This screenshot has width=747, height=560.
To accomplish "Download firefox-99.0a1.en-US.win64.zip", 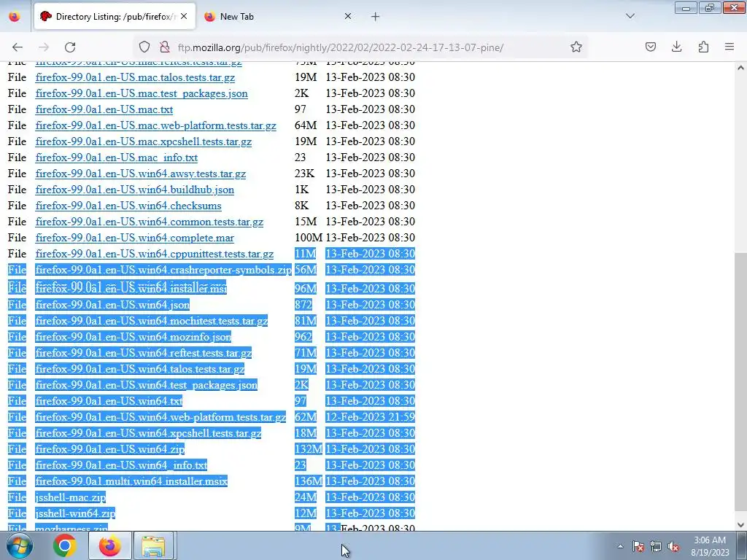I will 110,449.
